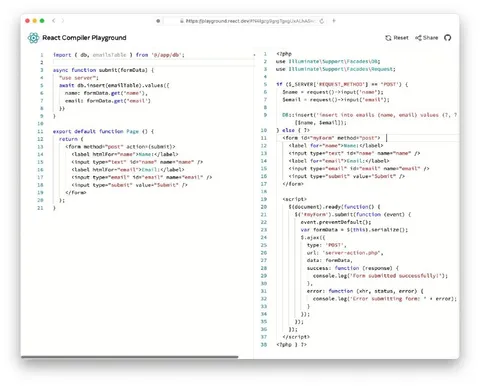Click the final '<?php } ?>' line

(292, 345)
